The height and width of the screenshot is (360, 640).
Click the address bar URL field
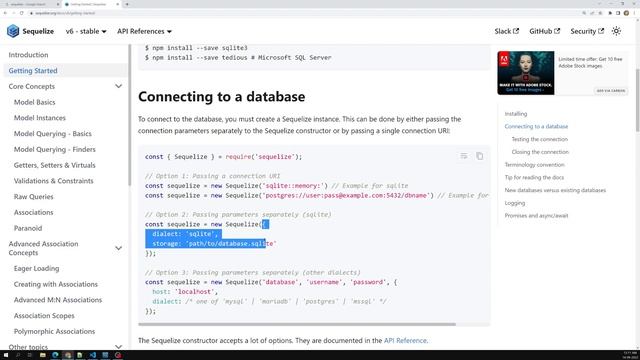coord(302,13)
